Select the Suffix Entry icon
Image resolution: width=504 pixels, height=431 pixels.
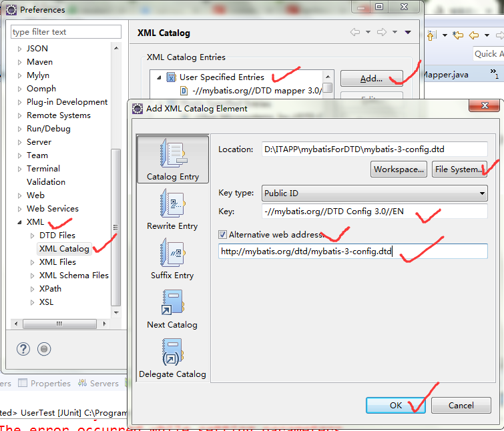click(173, 253)
